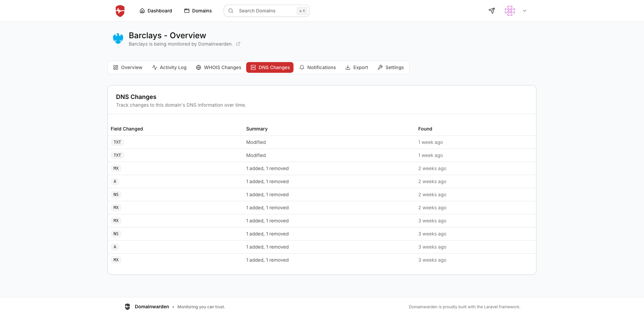This screenshot has width=644, height=316.
Task: Switch to the WHOIS Changes tab
Action: 219,67
